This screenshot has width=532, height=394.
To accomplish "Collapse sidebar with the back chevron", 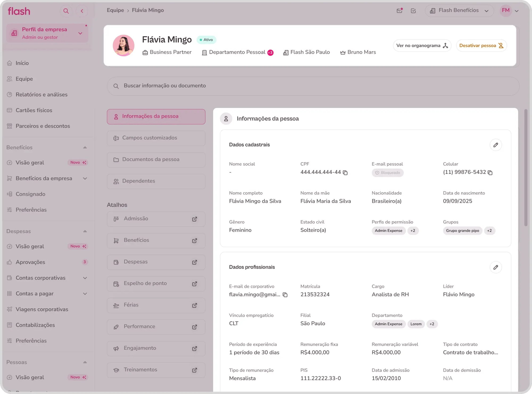I will tap(82, 11).
